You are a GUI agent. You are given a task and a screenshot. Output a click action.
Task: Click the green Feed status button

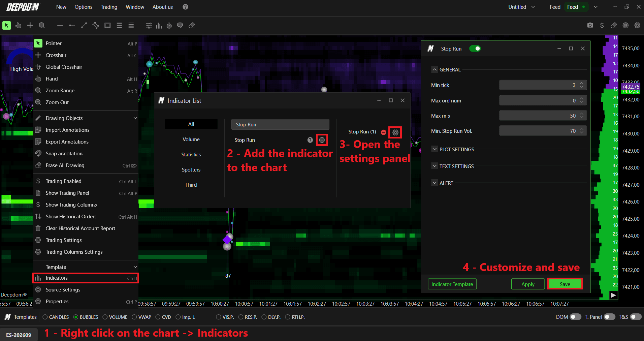click(x=576, y=7)
